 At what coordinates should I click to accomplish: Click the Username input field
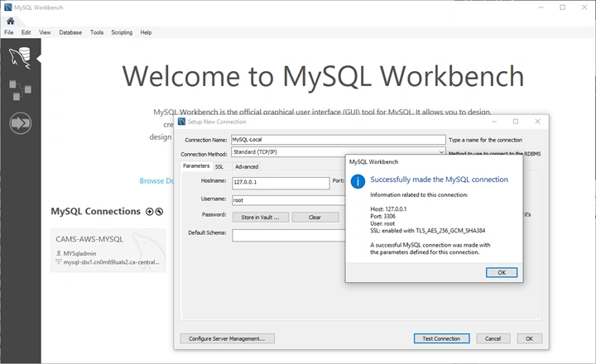pyautogui.click(x=289, y=200)
